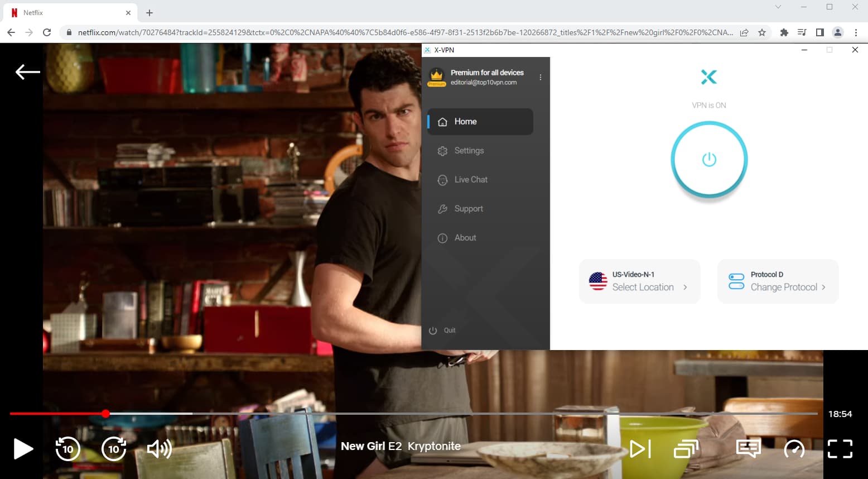
Task: Select the Netflix browser tab
Action: [70, 12]
